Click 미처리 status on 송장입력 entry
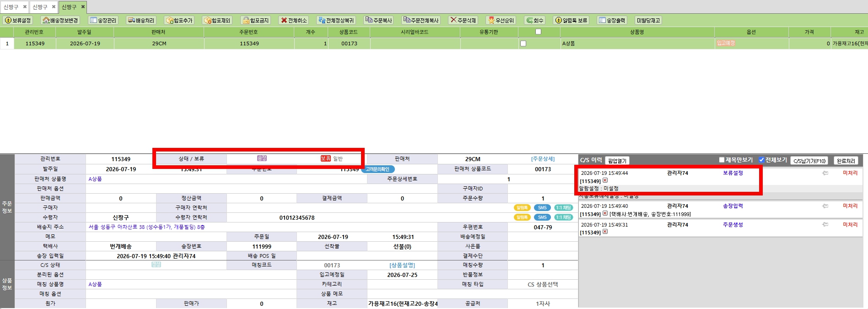The height and width of the screenshot is (309, 868). [x=850, y=206]
